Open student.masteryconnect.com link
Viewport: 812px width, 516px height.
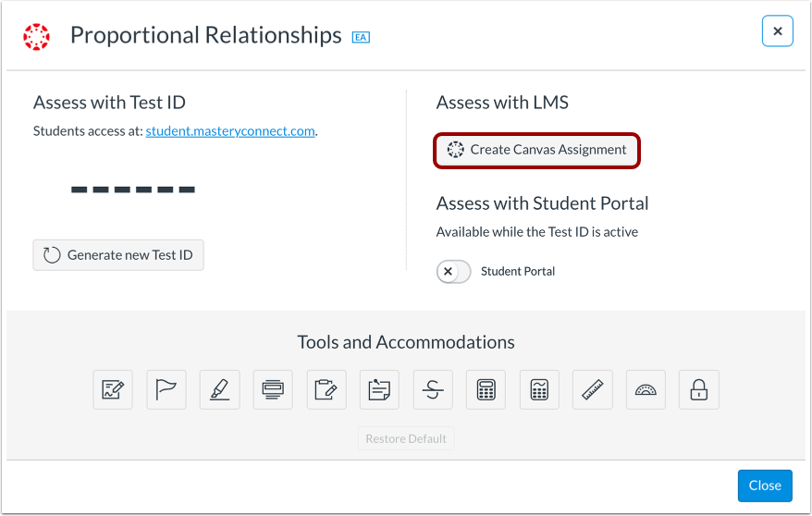click(x=230, y=131)
